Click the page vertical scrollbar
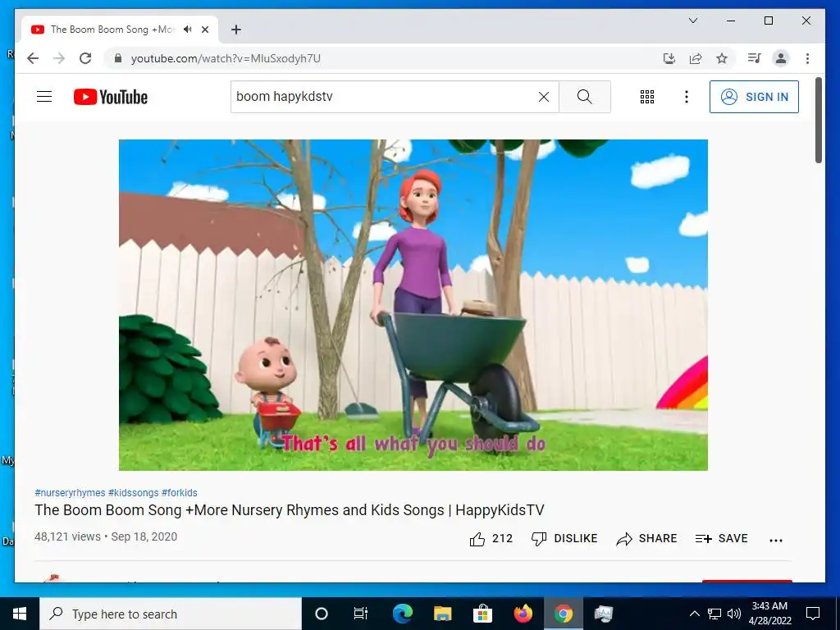 coord(818,120)
